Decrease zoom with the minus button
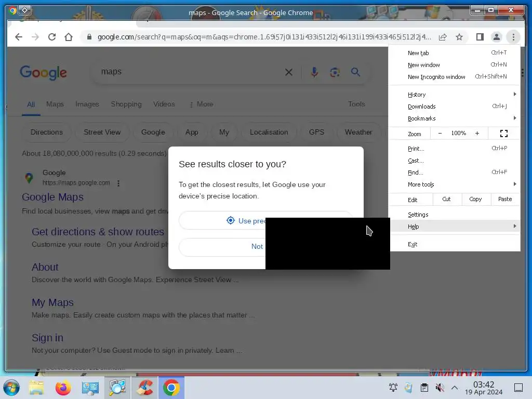Screen dimensions: 532x399 click(440, 134)
